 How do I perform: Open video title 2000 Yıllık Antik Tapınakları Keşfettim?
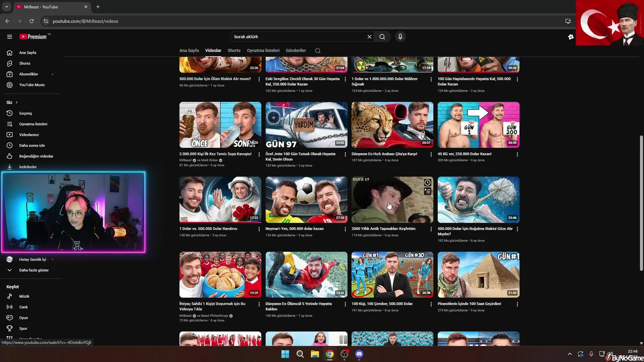point(383,229)
